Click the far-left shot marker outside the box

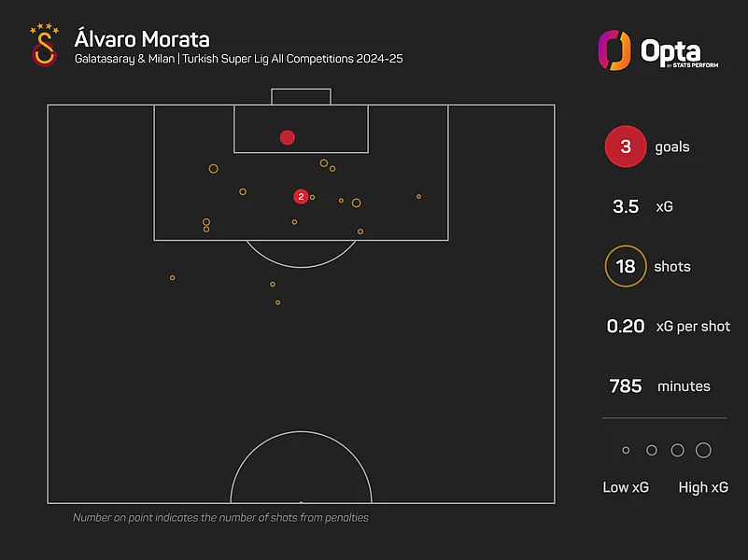coord(173,278)
